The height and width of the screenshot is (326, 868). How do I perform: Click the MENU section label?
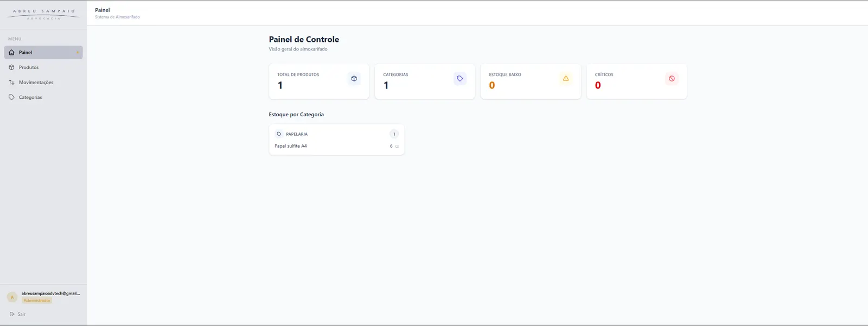point(15,39)
